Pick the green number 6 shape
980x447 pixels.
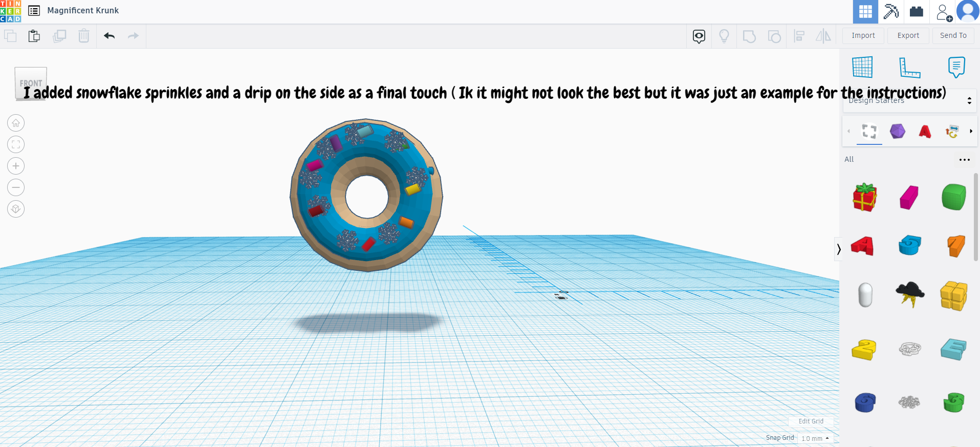[x=954, y=402]
